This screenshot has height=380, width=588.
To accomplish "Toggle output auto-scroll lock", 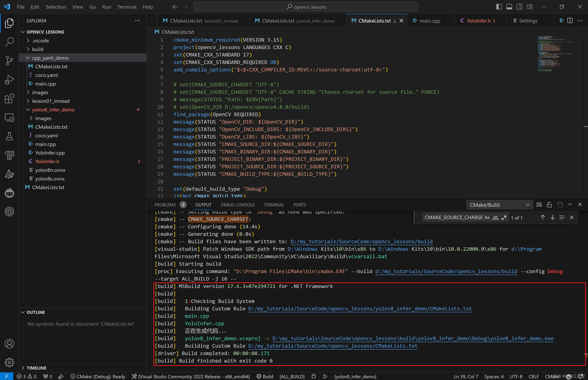I will pos(549,205).
